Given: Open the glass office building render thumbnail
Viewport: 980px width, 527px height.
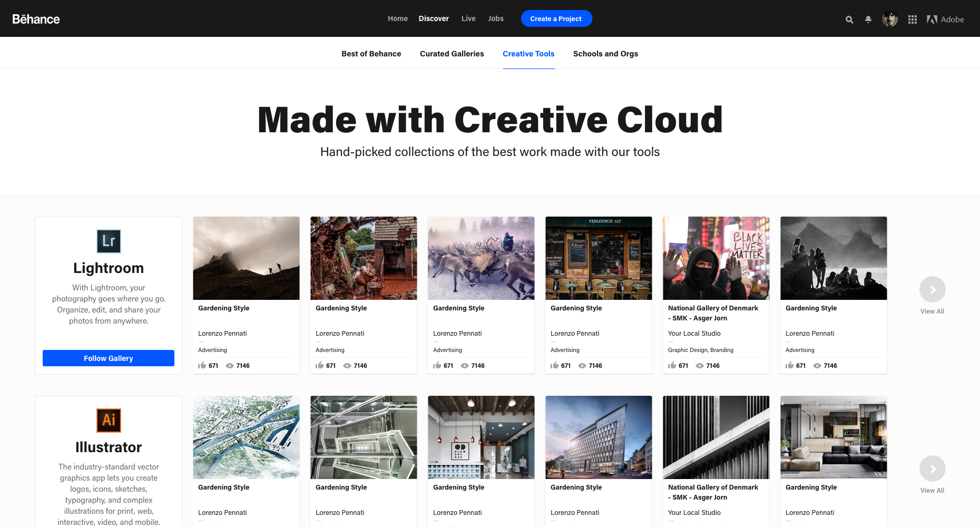Looking at the screenshot, I should pos(599,437).
